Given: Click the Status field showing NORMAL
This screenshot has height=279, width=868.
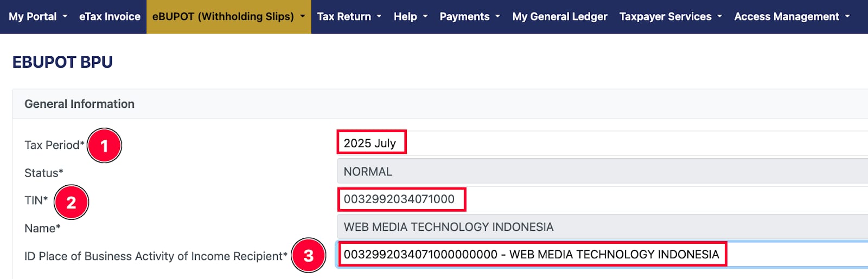Looking at the screenshot, I should [597, 171].
